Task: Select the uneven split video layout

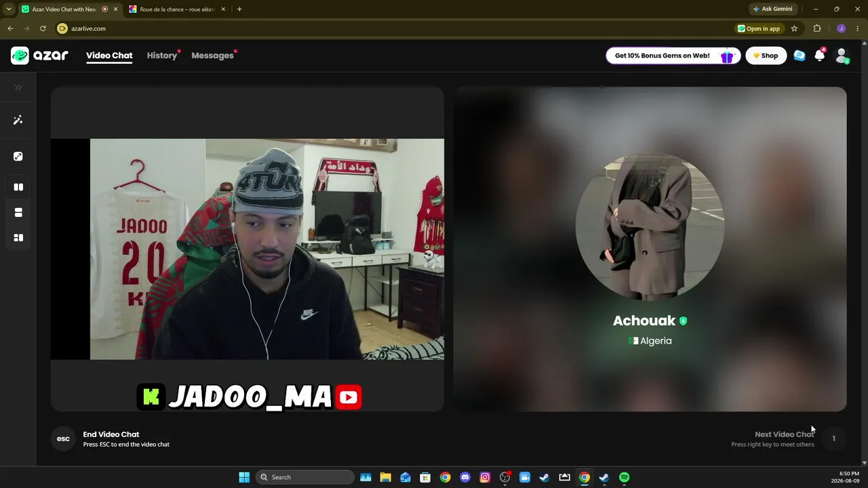Action: 18,238
